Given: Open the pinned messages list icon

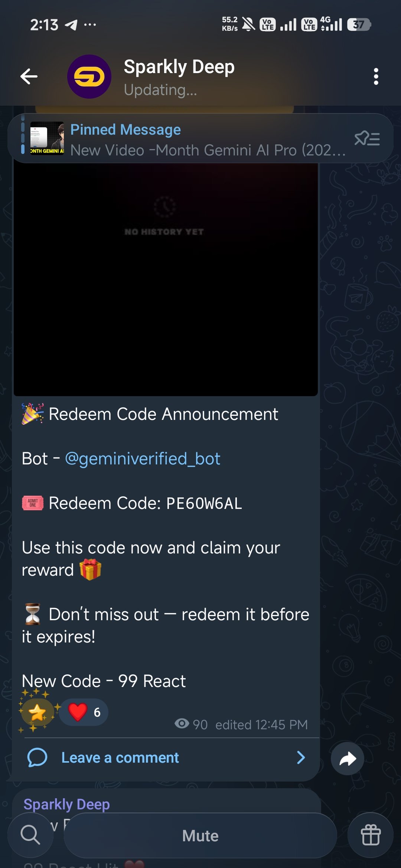Looking at the screenshot, I should click(x=367, y=139).
